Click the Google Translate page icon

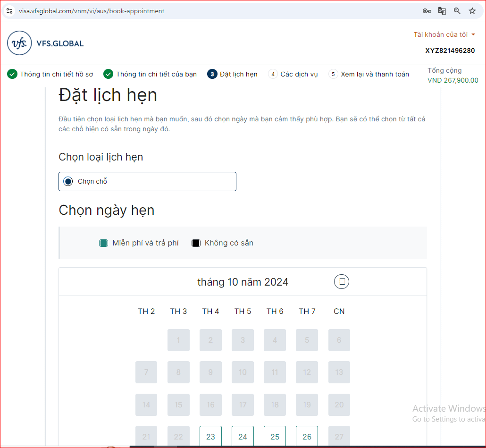click(442, 11)
